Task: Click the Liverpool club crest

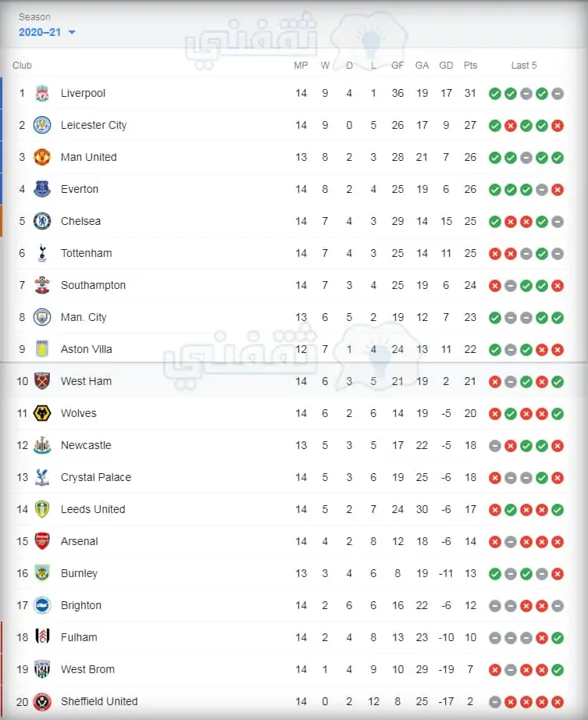Action: point(42,93)
